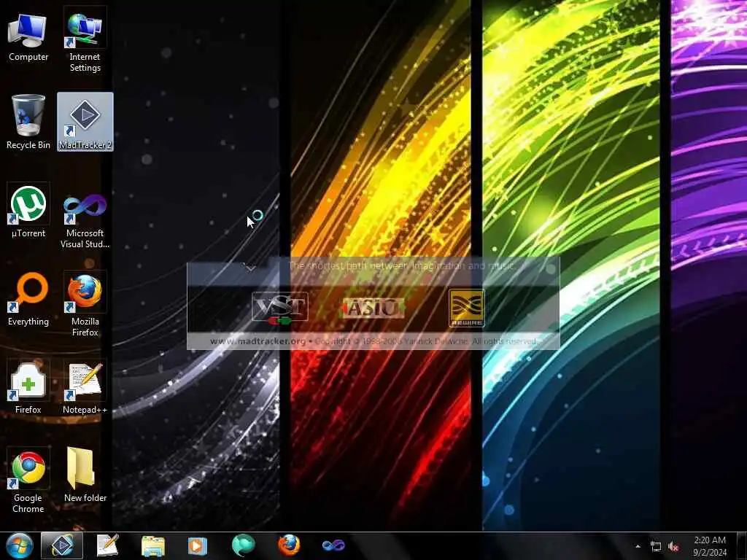Select Microsoft Visual Studio shortcut
The width and height of the screenshot is (747, 560).
click(x=85, y=220)
